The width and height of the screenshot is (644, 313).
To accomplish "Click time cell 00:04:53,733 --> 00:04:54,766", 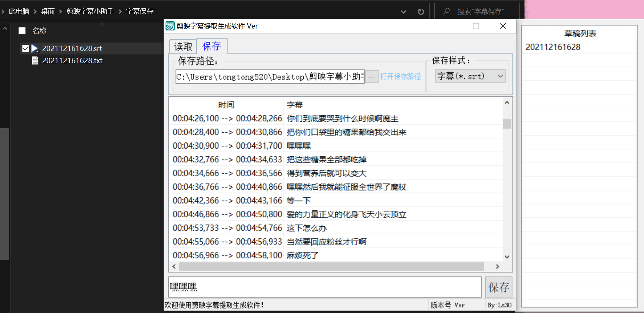I will coord(227,228).
